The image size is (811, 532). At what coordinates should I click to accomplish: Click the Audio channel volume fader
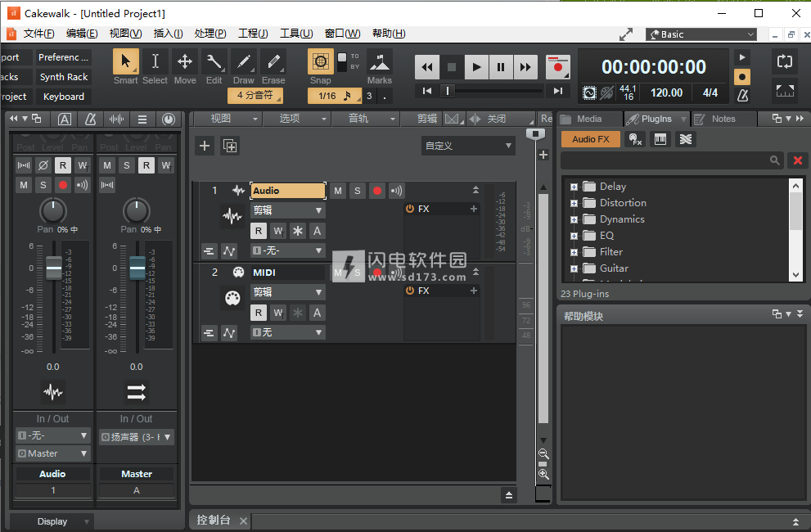pos(54,268)
